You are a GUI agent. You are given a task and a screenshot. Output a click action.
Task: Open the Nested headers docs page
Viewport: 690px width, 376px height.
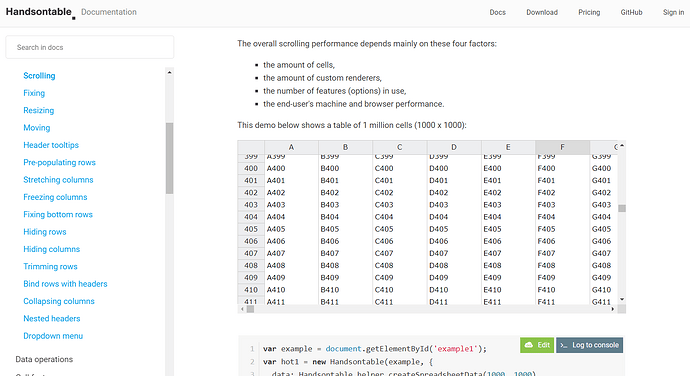(51, 319)
